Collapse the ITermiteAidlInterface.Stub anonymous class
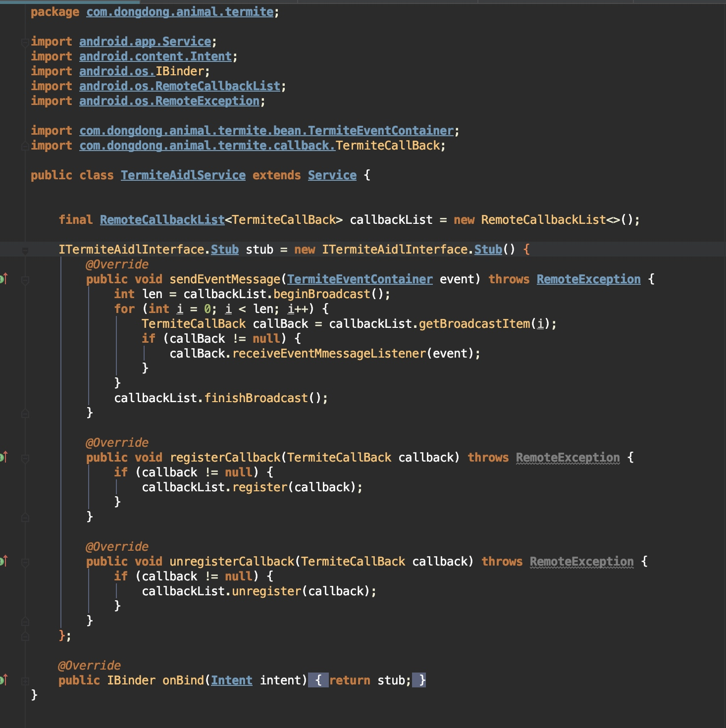Viewport: 726px width, 728px height. (25, 251)
